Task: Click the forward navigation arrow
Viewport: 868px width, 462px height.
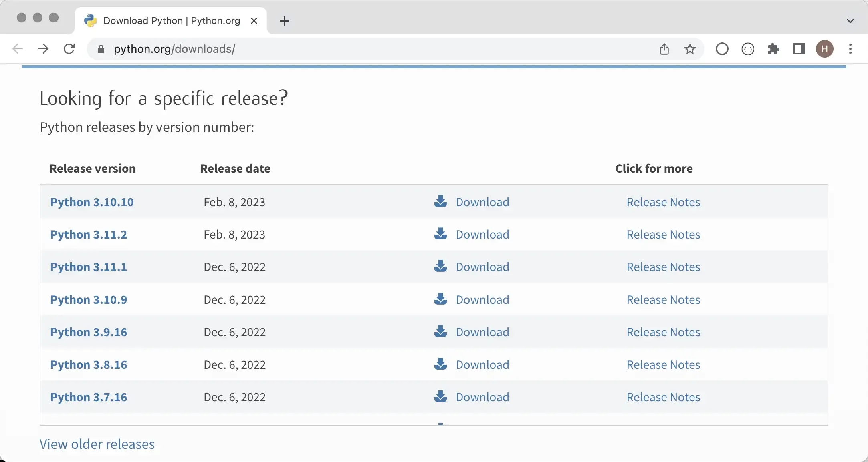Action: pyautogui.click(x=43, y=49)
